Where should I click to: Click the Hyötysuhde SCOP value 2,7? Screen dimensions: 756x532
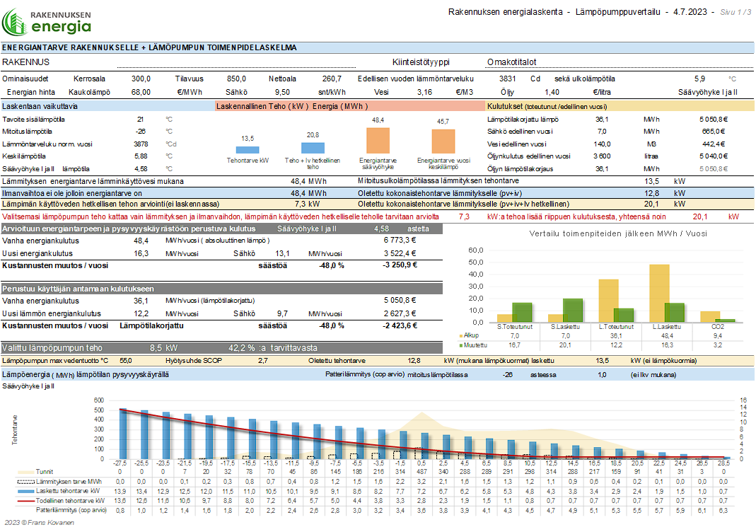[262, 360]
